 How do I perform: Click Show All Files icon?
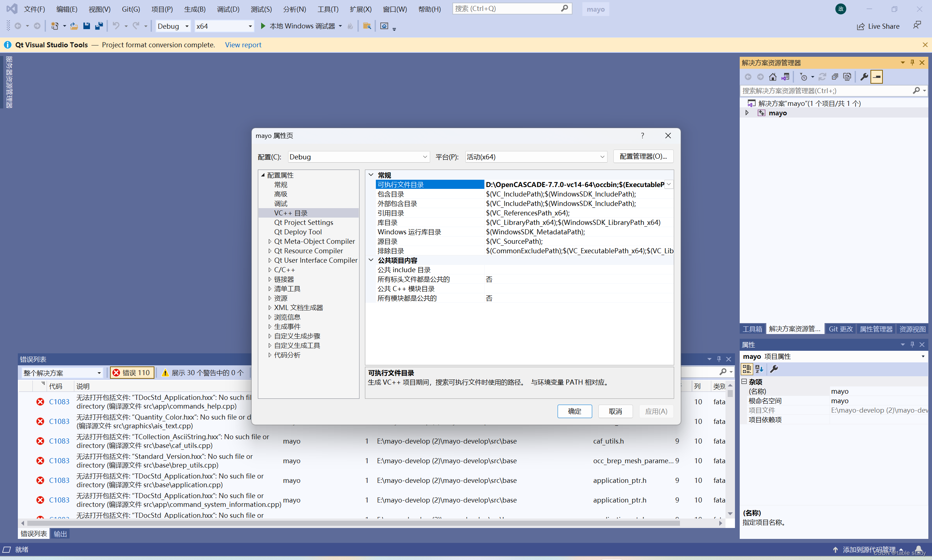click(847, 77)
